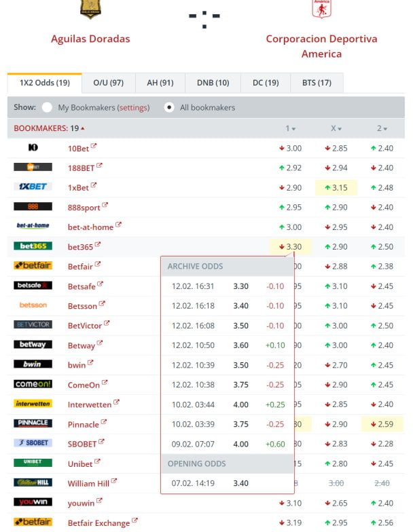
Task: Click the Betsafe bookmaker logo
Action: 33,285
